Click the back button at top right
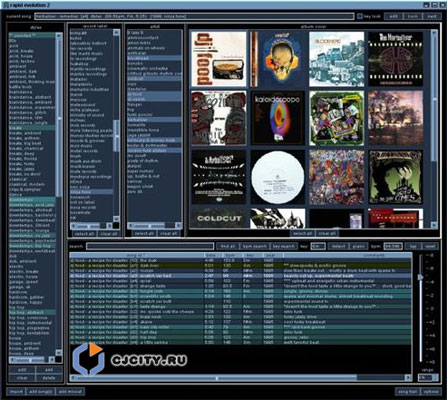 pos(412,16)
